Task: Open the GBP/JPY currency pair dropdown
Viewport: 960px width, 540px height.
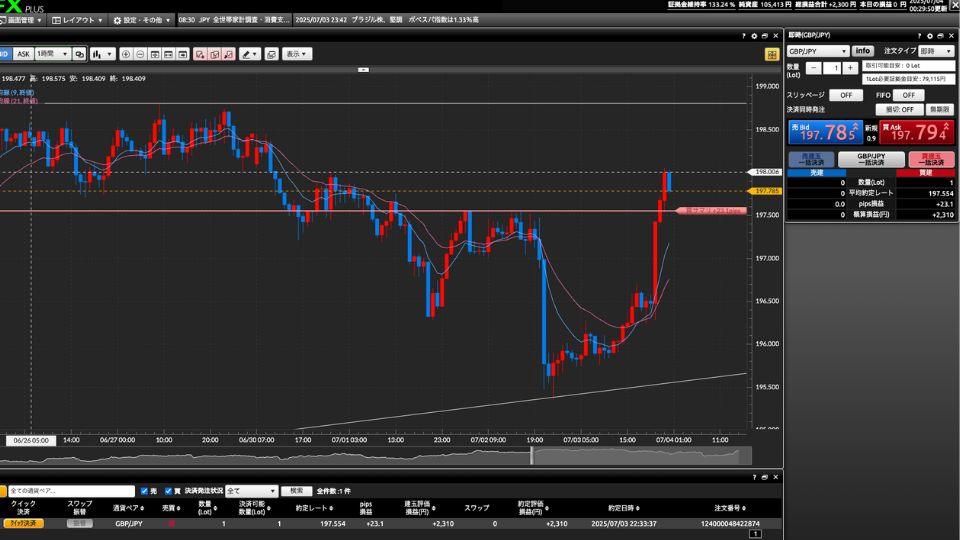Action: pos(818,51)
